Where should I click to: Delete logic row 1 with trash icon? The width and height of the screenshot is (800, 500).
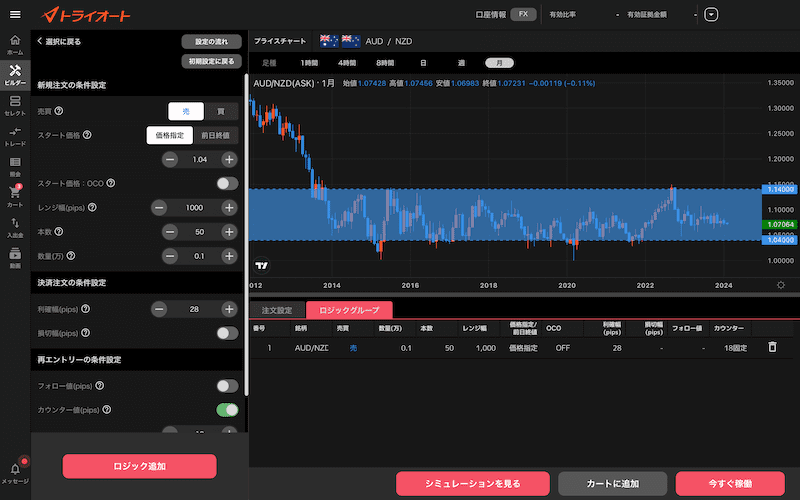click(x=772, y=347)
